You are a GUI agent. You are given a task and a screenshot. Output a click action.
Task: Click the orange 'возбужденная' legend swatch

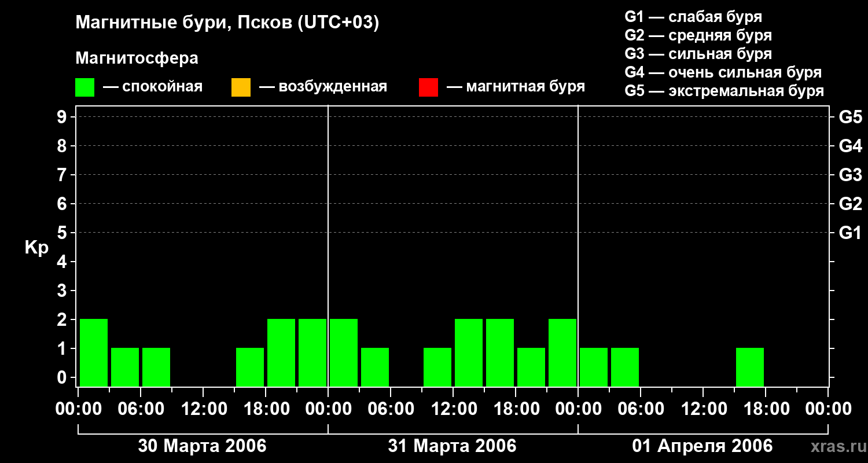click(241, 87)
